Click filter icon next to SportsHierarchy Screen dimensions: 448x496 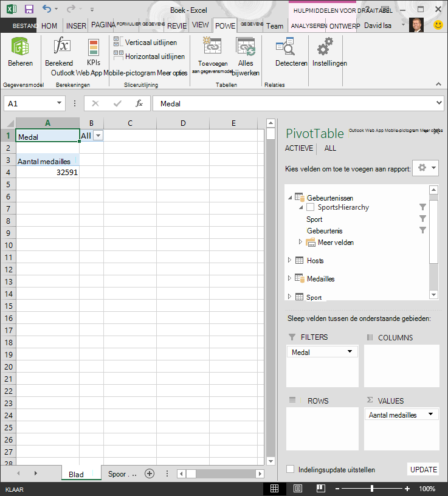422,207
